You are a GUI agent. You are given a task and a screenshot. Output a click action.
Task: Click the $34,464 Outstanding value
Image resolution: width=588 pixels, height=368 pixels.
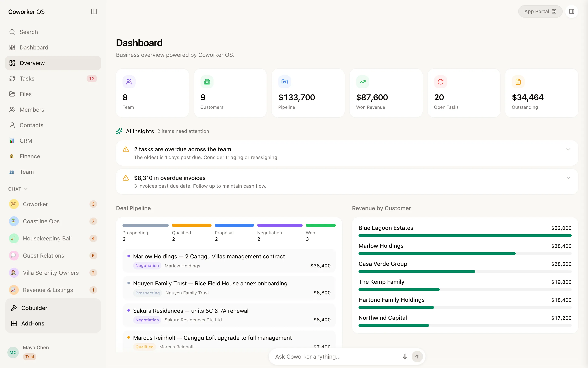[x=528, y=97]
